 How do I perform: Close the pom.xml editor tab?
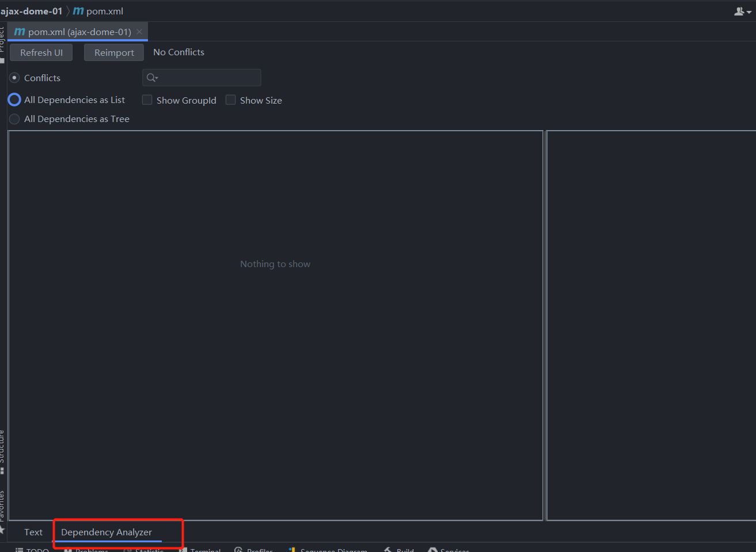pos(139,32)
